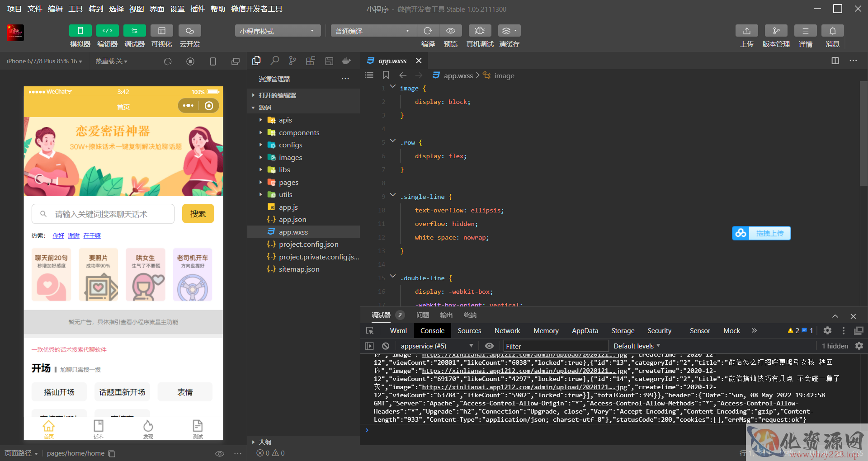Open the 设置 menu
Viewport: 868px width, 461px height.
[x=177, y=9]
